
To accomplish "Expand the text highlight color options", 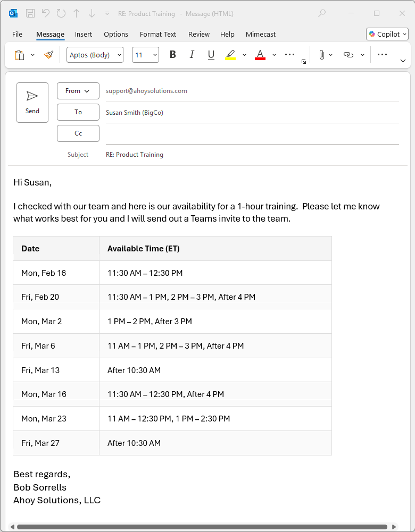I will pos(245,54).
